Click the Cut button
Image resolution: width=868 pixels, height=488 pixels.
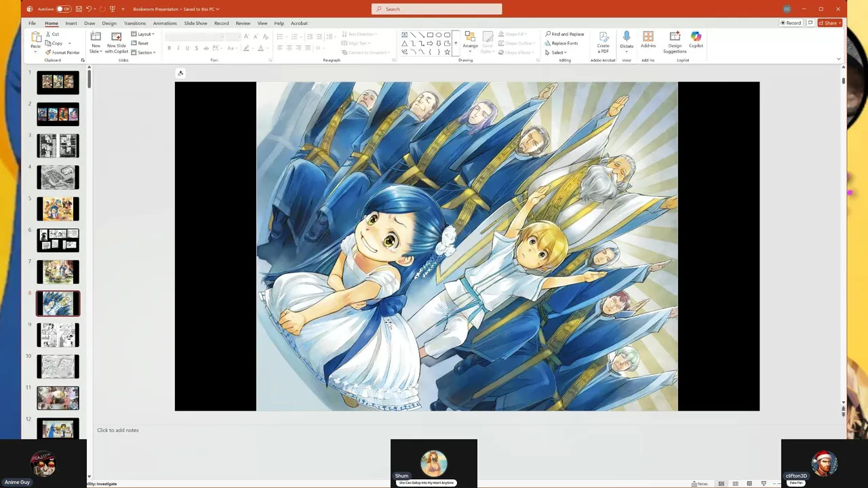[52, 34]
